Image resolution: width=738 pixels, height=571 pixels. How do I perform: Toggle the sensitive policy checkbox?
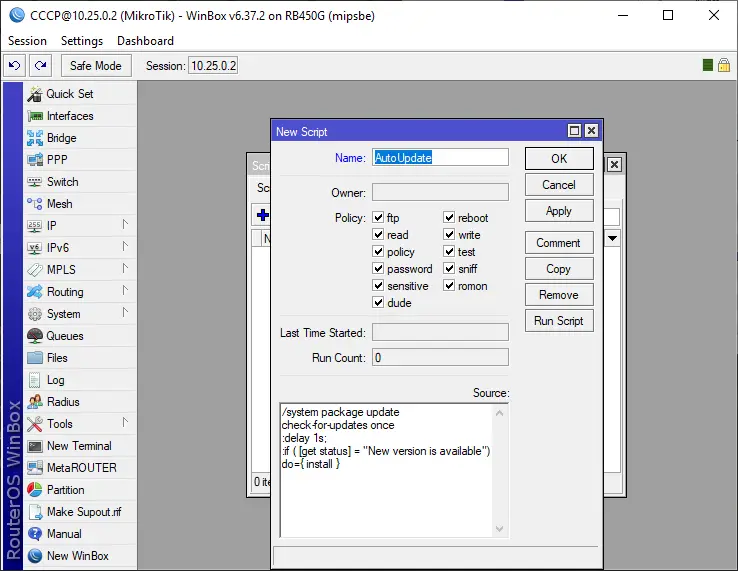pos(378,285)
